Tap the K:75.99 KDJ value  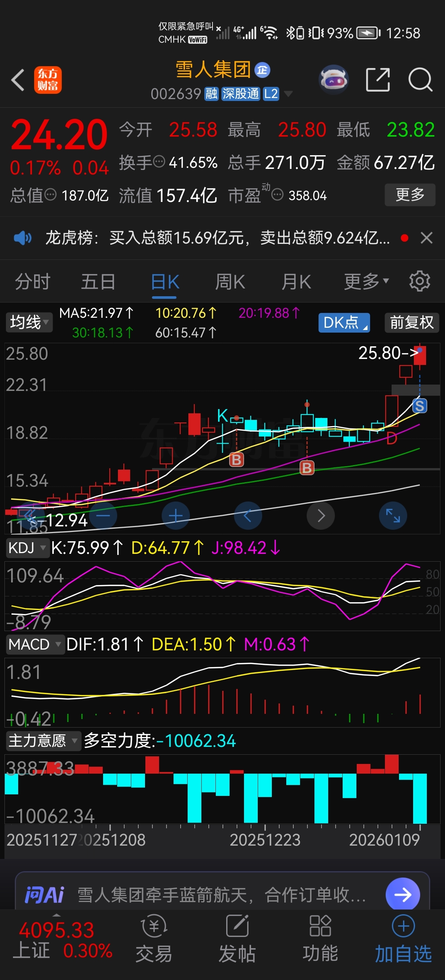click(88, 548)
